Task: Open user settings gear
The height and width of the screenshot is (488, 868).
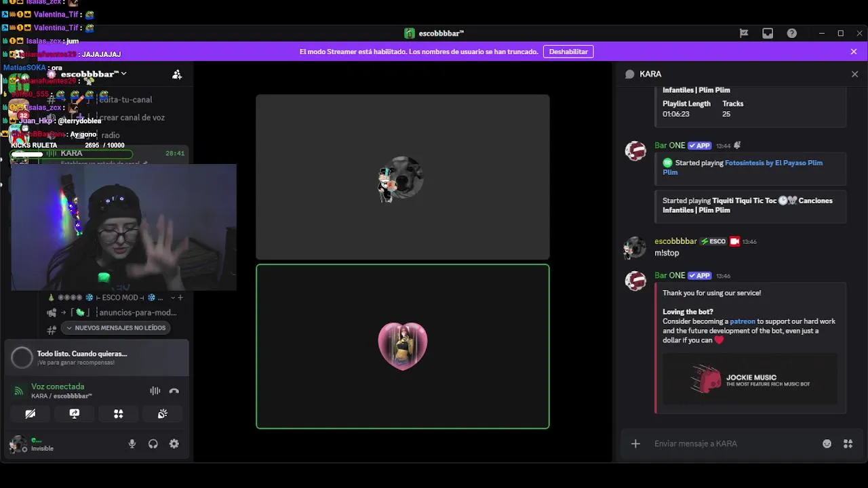Action: 174,444
